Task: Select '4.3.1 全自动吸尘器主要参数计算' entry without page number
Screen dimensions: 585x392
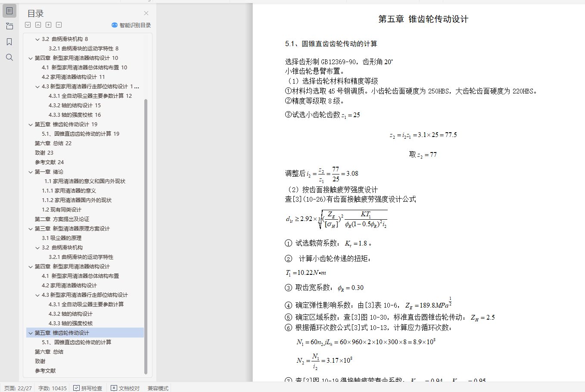Action: tap(86, 305)
